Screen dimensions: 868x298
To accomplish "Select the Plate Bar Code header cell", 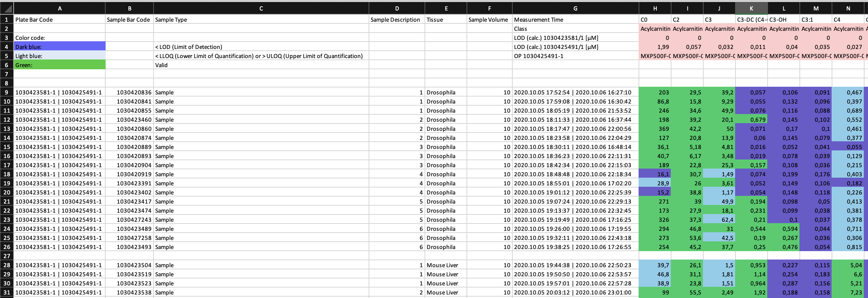I will 59,20.
